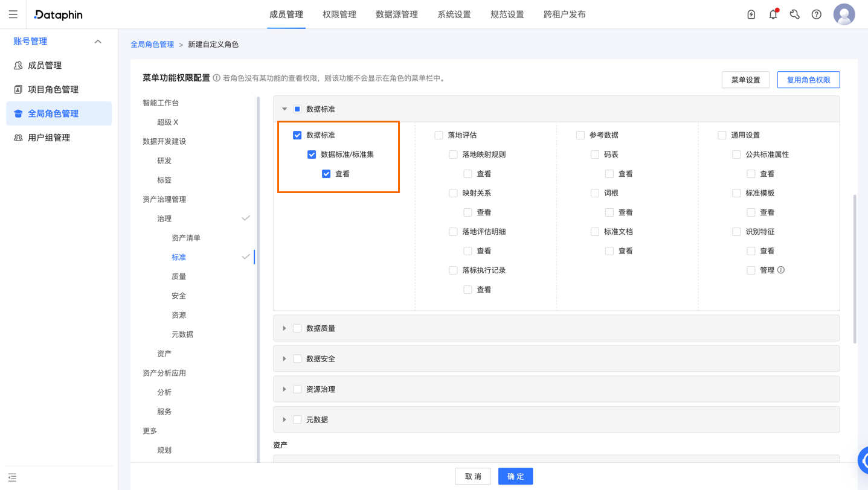Uncheck the 数据标准/标准集 checkbox
Viewport: 868px width, 490px height.
point(312,154)
